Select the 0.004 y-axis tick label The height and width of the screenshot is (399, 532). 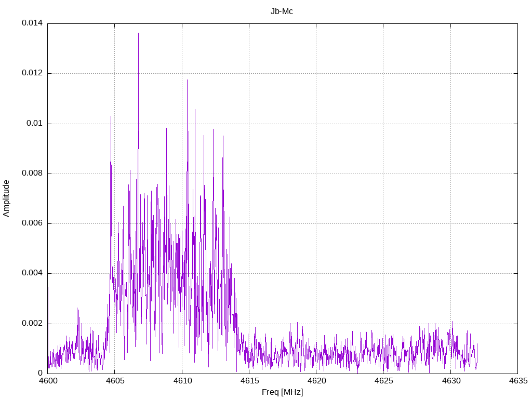pos(32,273)
